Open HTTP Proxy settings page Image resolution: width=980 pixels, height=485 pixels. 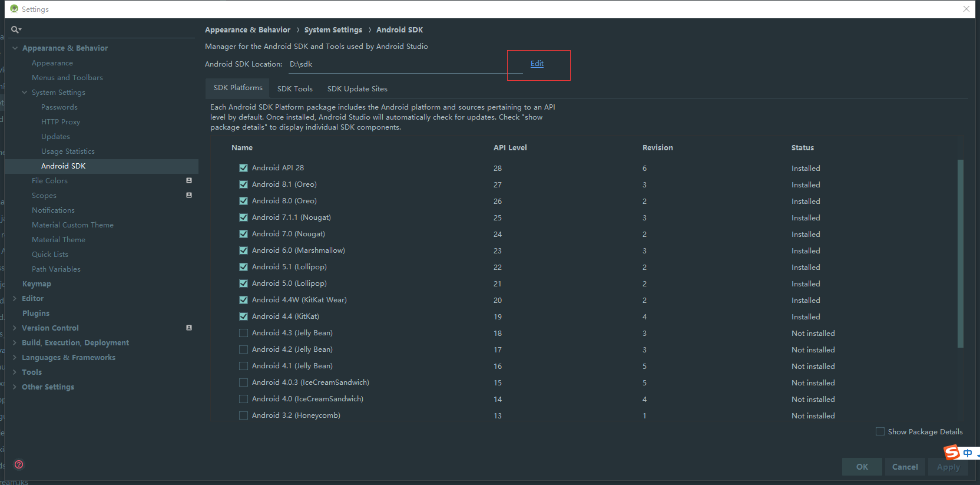(x=61, y=122)
